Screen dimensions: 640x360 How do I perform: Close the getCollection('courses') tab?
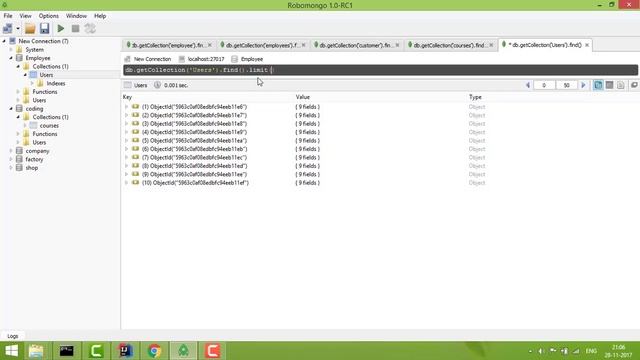pyautogui.click(x=491, y=45)
